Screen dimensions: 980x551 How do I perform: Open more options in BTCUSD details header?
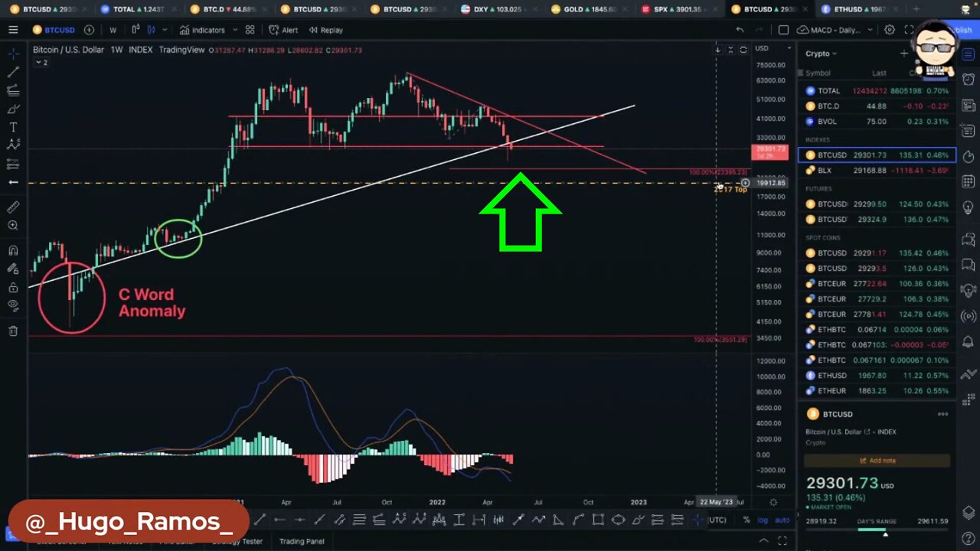(x=942, y=414)
